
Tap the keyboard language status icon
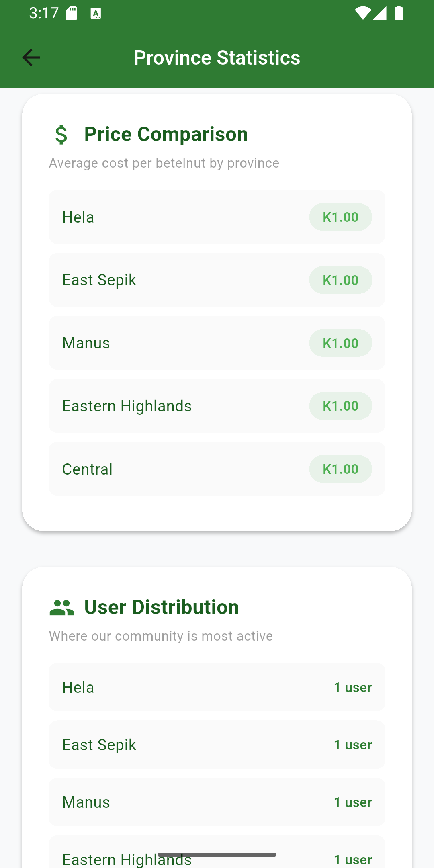point(96,14)
